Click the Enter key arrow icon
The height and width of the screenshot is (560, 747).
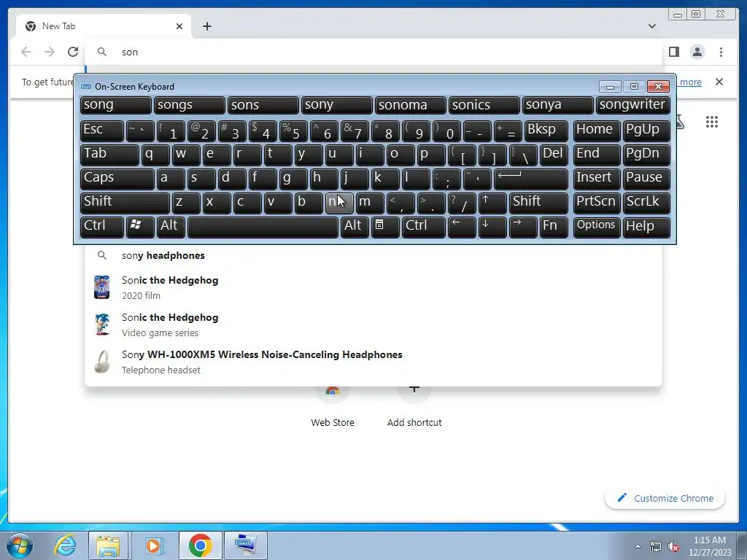point(531,179)
